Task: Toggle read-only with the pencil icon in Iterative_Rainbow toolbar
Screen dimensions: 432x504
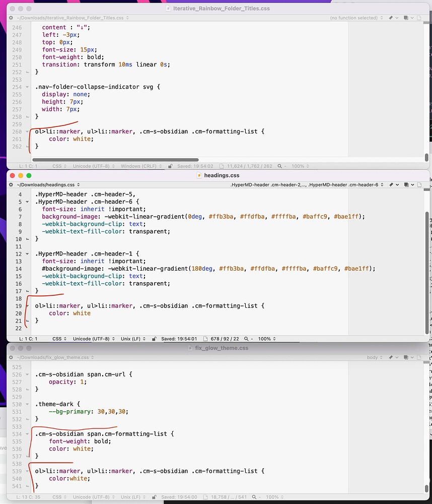Action: 391,17
